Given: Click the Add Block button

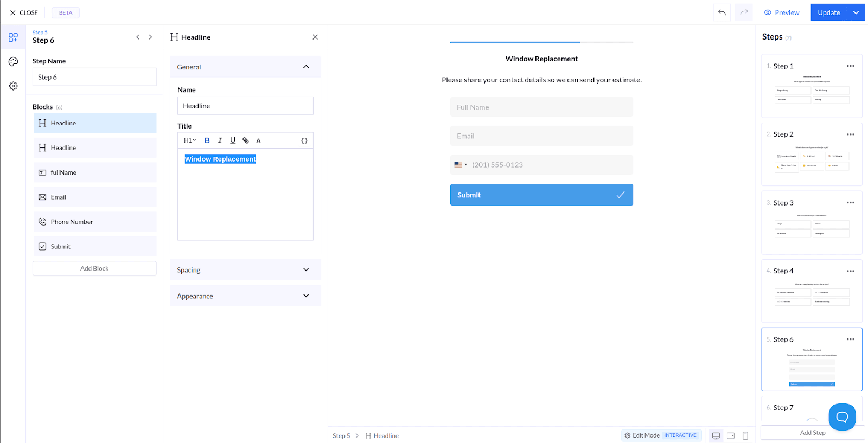Looking at the screenshot, I should click(x=94, y=268).
